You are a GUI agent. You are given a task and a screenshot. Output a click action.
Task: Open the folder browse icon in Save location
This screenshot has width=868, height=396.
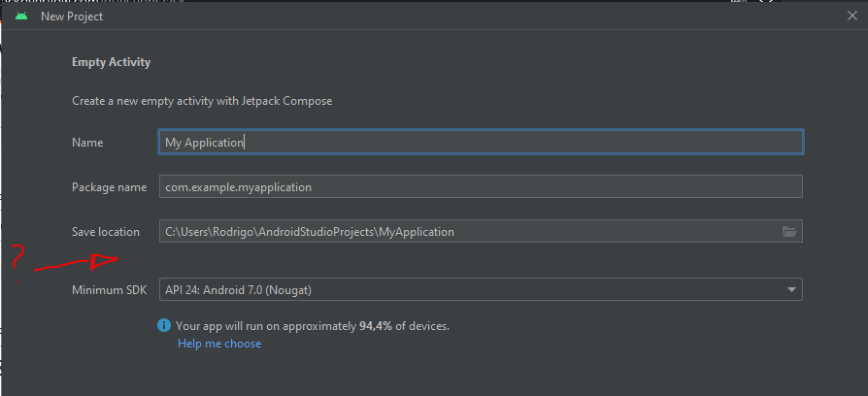(788, 232)
